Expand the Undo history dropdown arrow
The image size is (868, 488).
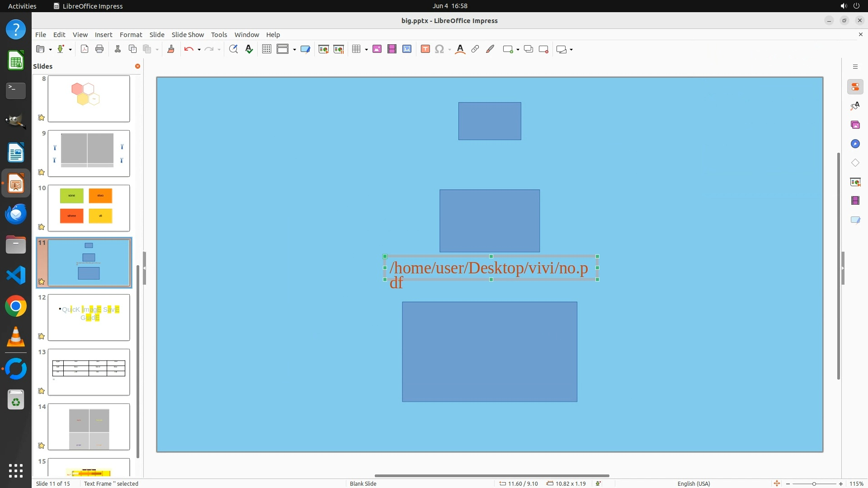(x=199, y=50)
